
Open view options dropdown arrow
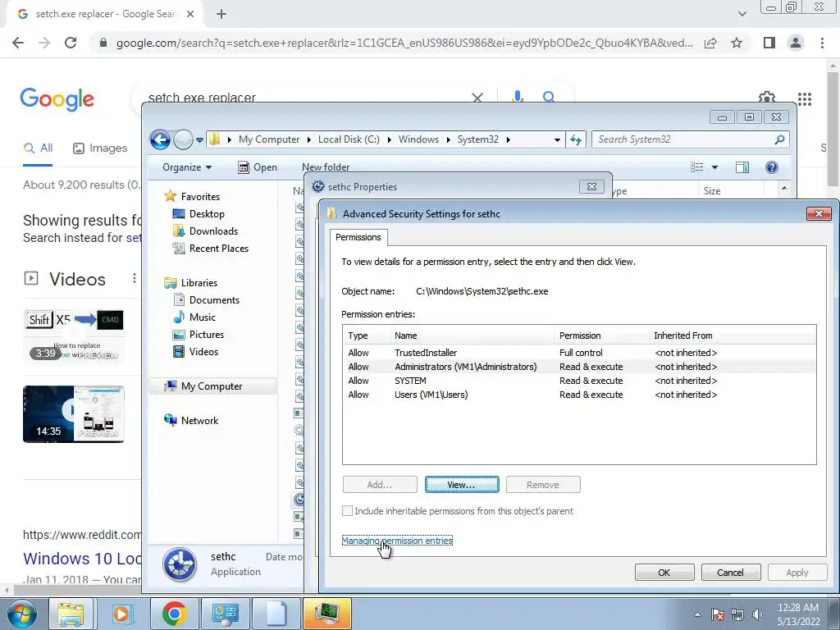[714, 167]
